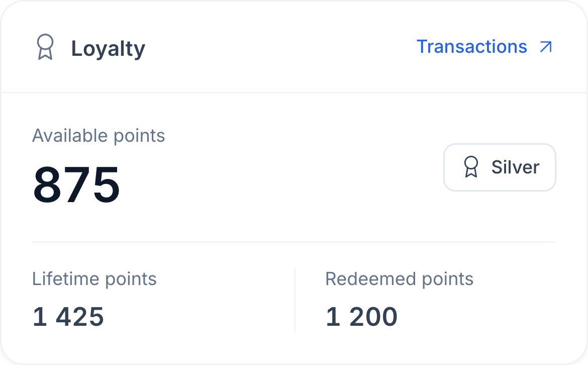This screenshot has height=365, width=588.
Task: Click the Loyalty ribbon award icon
Action: tap(45, 47)
